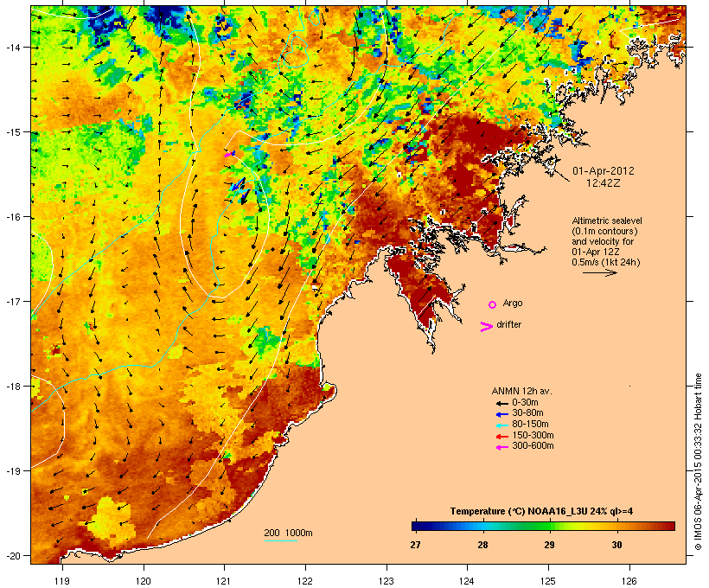Click the 0.5m/s velocity scale arrow

point(599,272)
